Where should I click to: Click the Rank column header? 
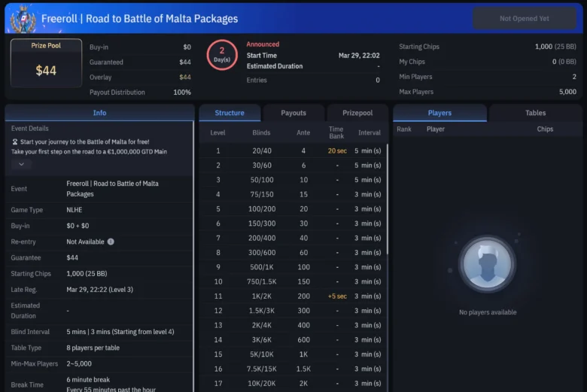[404, 129]
